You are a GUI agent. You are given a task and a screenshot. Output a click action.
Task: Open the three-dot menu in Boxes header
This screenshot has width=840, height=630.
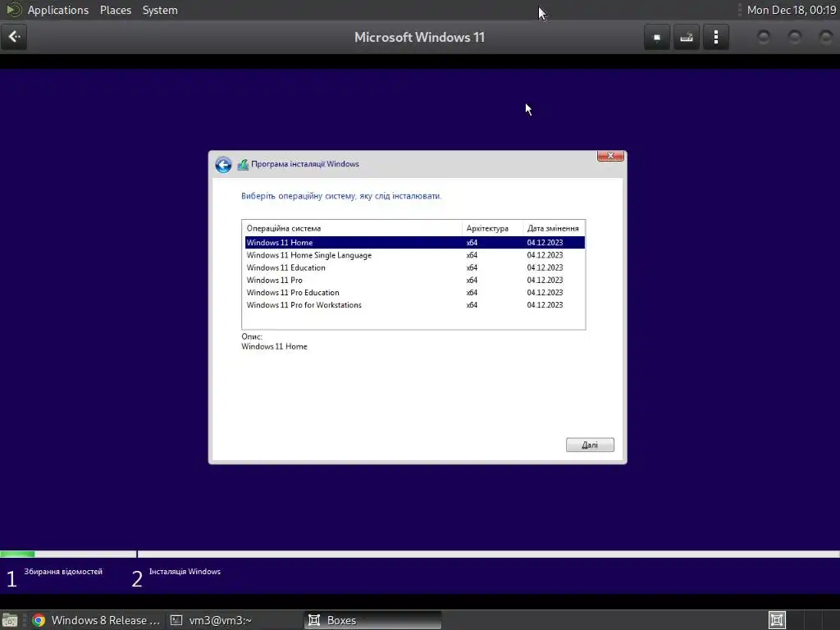coord(715,37)
